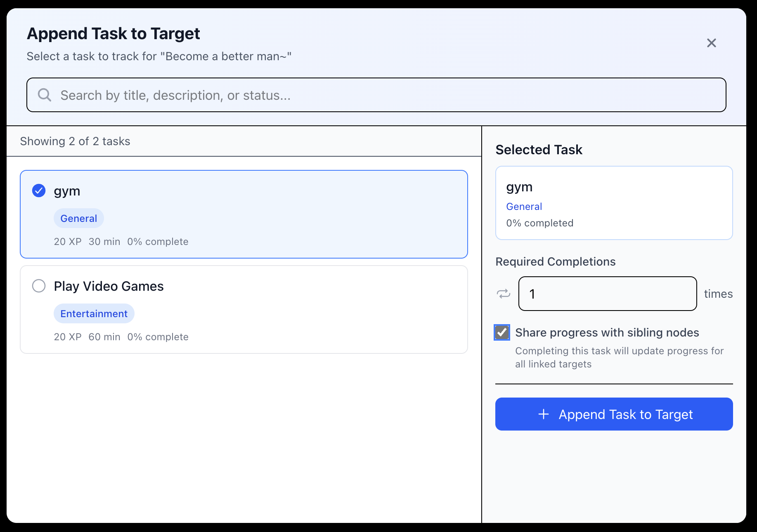Click '0% completed' in Selected Task card

point(540,223)
